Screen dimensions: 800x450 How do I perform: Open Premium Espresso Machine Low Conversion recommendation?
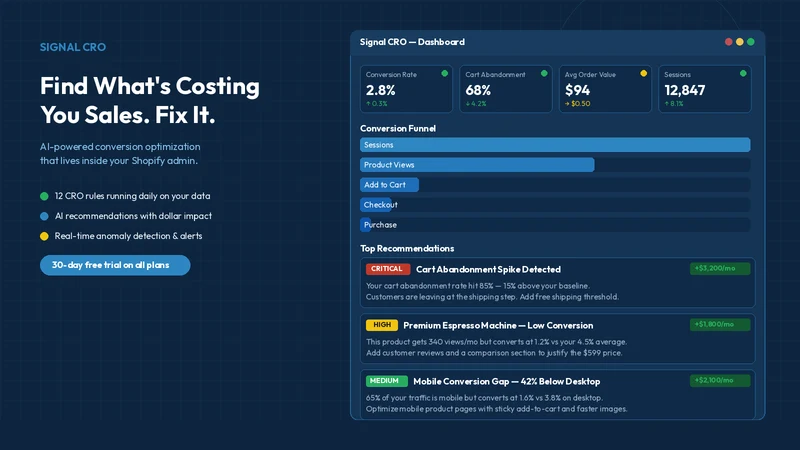click(x=558, y=339)
